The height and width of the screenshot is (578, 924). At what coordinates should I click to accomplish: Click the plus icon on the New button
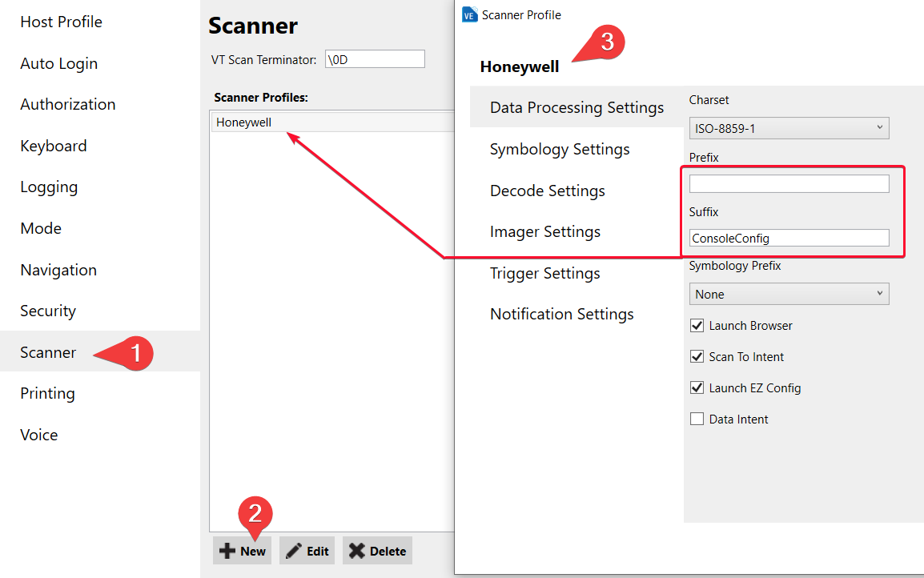227,550
